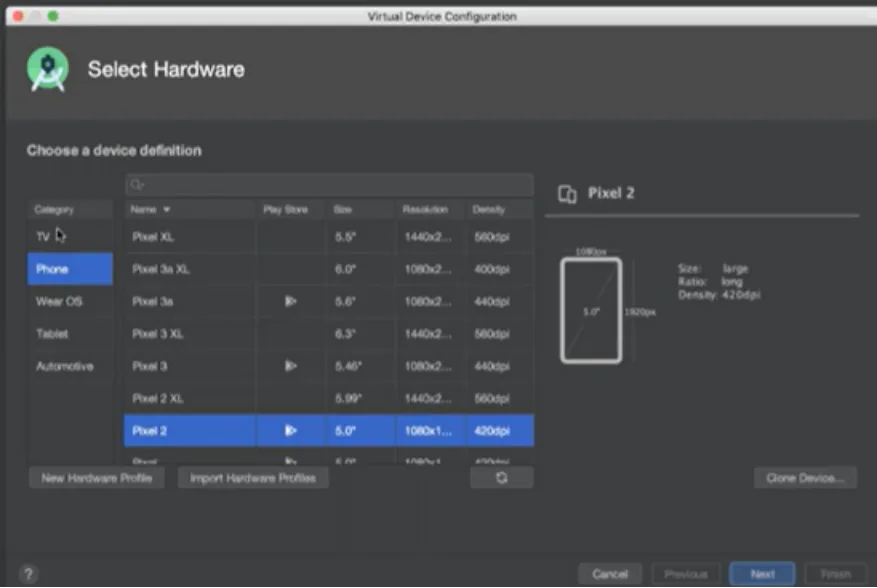
Task: Sort devices using the Name header arrow
Action: 167,210
